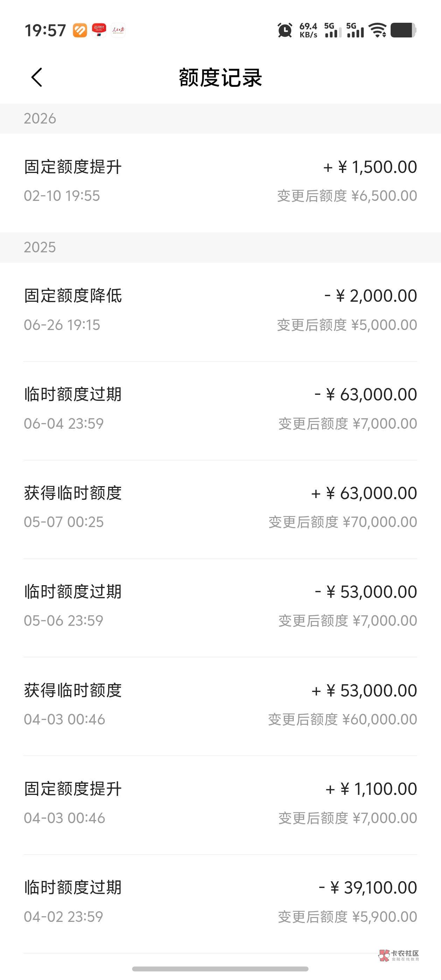Tap the 69.4 KB/s network speed indicator
The image size is (441, 980).
click(308, 30)
